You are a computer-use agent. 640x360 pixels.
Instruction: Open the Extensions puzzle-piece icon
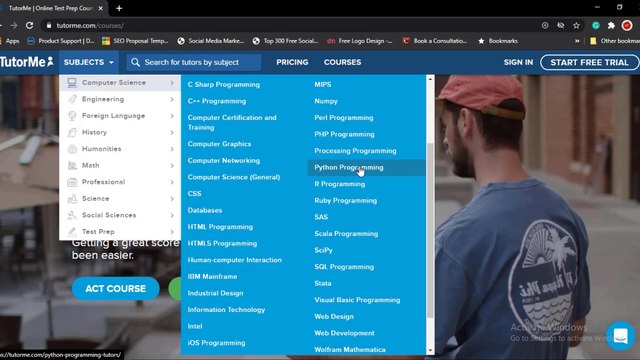click(611, 25)
